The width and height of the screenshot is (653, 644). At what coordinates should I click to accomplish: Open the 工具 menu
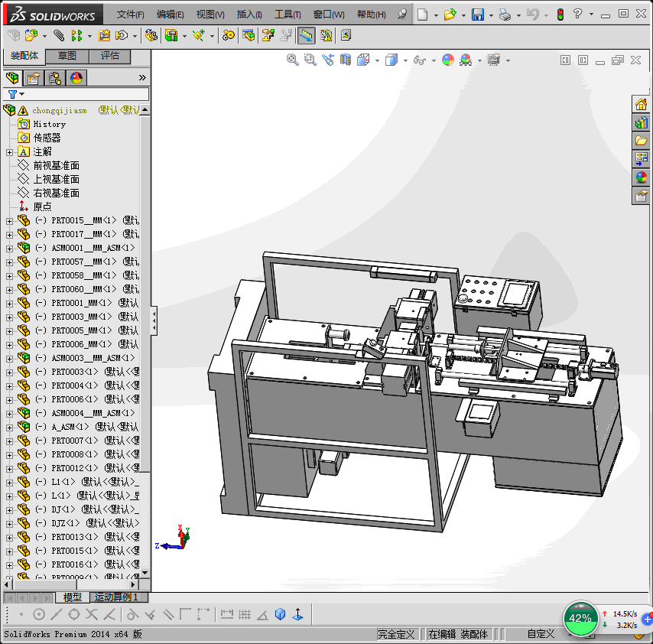pos(288,15)
